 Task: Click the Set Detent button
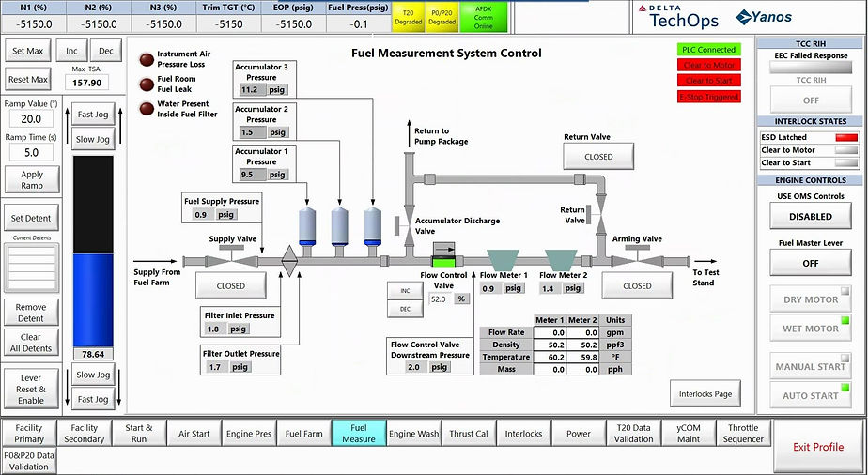click(x=31, y=218)
